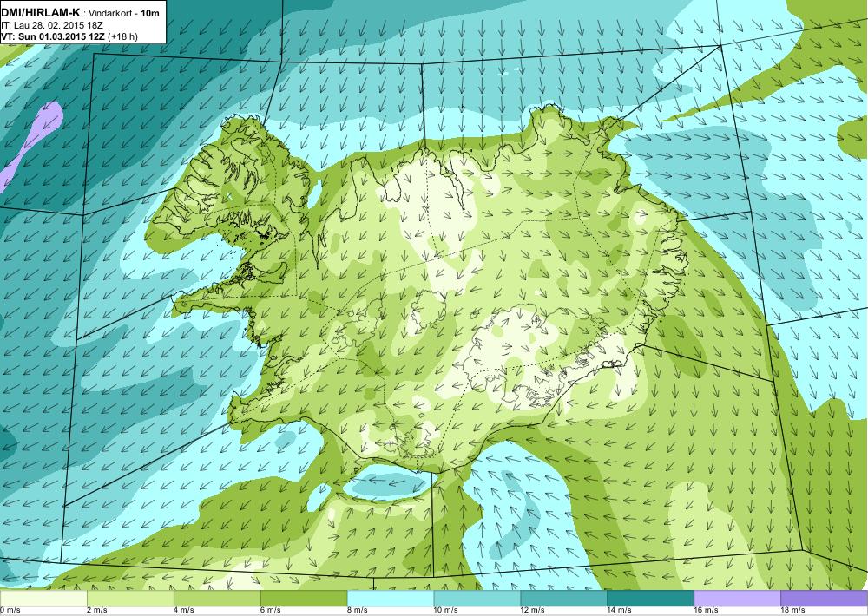Click the light cyan 8–10 m/s legend swatch

pos(391,599)
